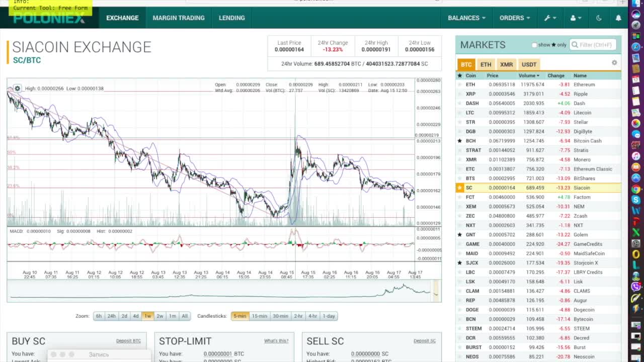Toggle favorite star for XRP row
The width and height of the screenshot is (644, 362).
pos(459,94)
